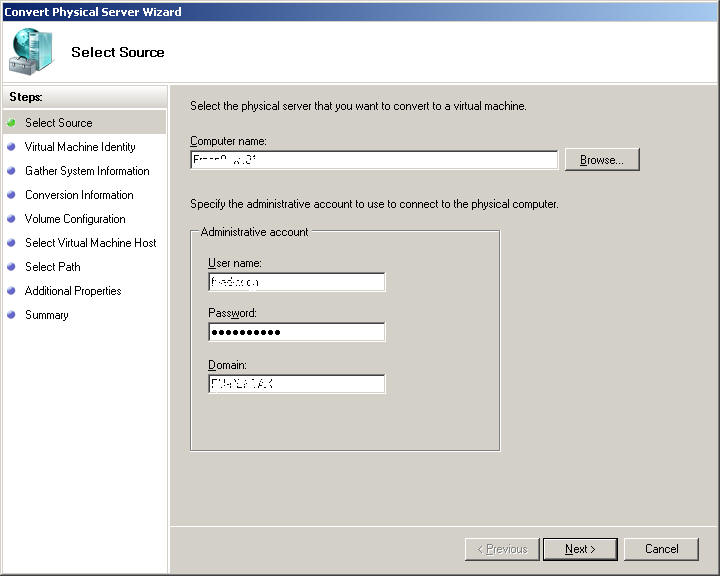Focus the Computer name field
The image size is (720, 576).
pos(374,160)
